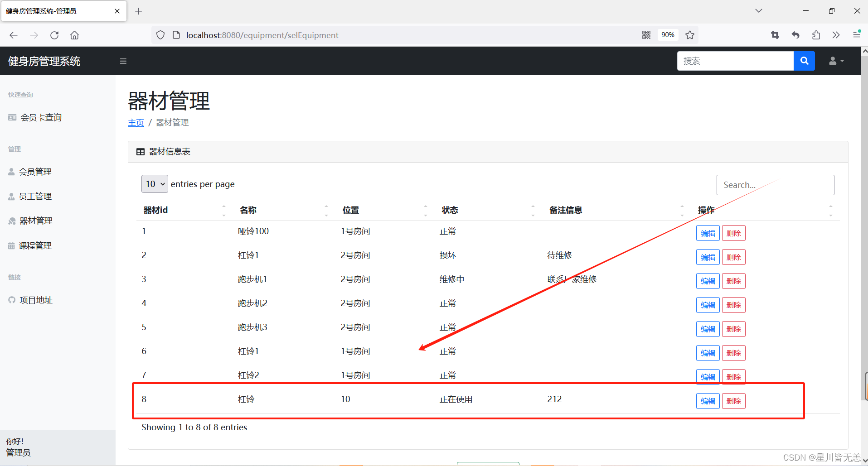Click the page info document icon
This screenshot has height=466, width=868.
[176, 35]
